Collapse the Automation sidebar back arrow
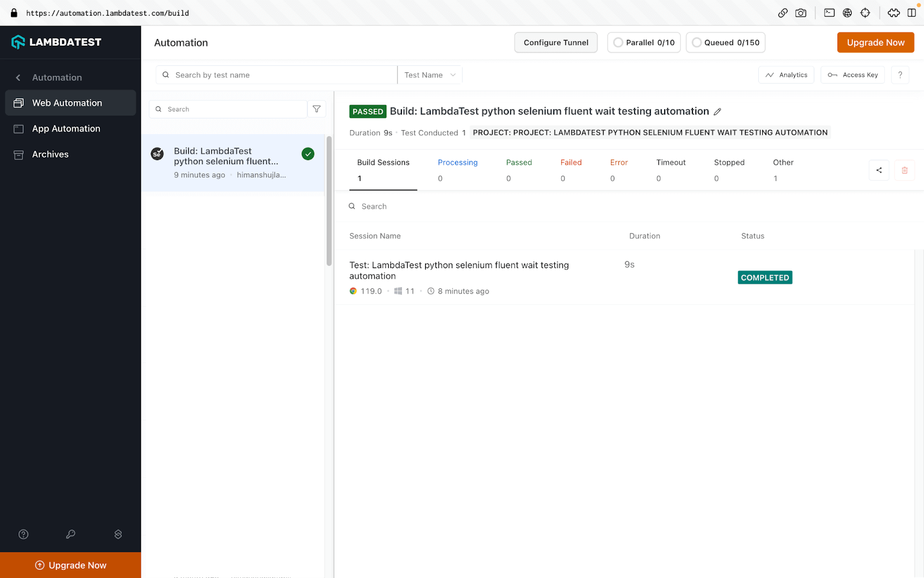 (18, 77)
